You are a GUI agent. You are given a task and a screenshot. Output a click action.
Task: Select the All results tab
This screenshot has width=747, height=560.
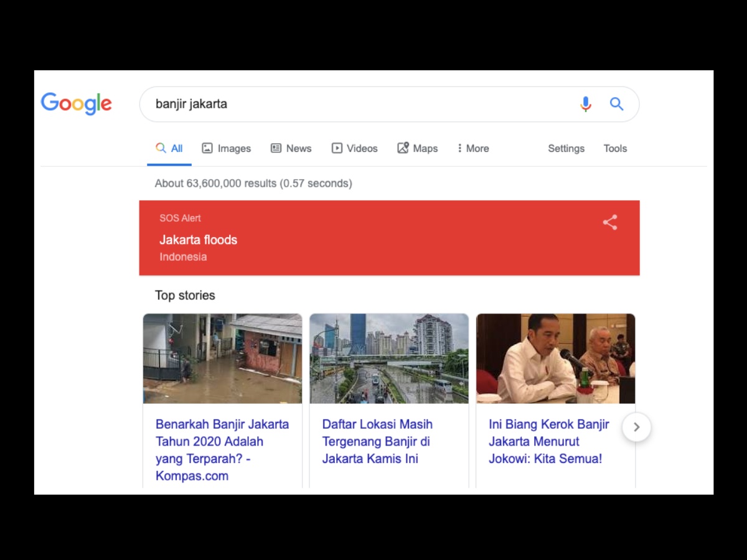point(169,148)
